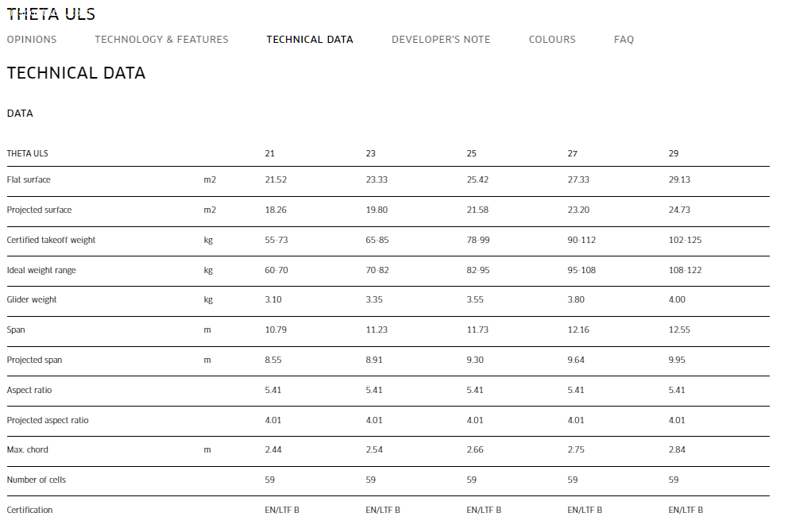Click the Projected aspect ratio row label

coord(48,420)
